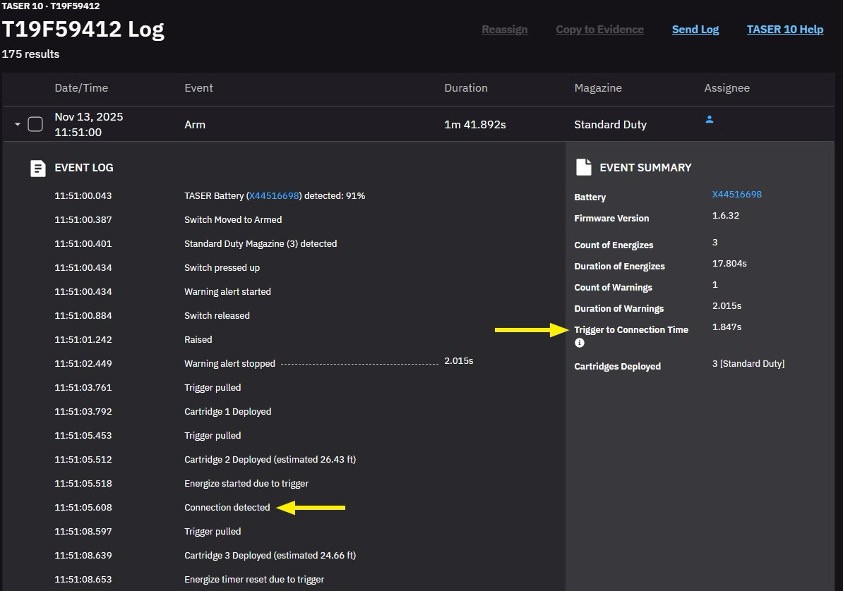Collapse the Nov 13, 2025 Arm event row
The width and height of the screenshot is (844, 592).
[x=17, y=125]
